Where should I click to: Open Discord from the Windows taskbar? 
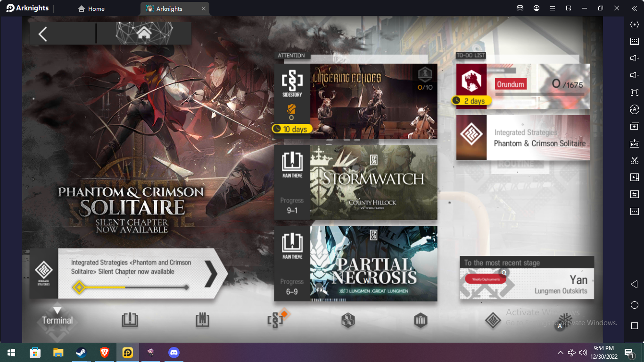174,353
